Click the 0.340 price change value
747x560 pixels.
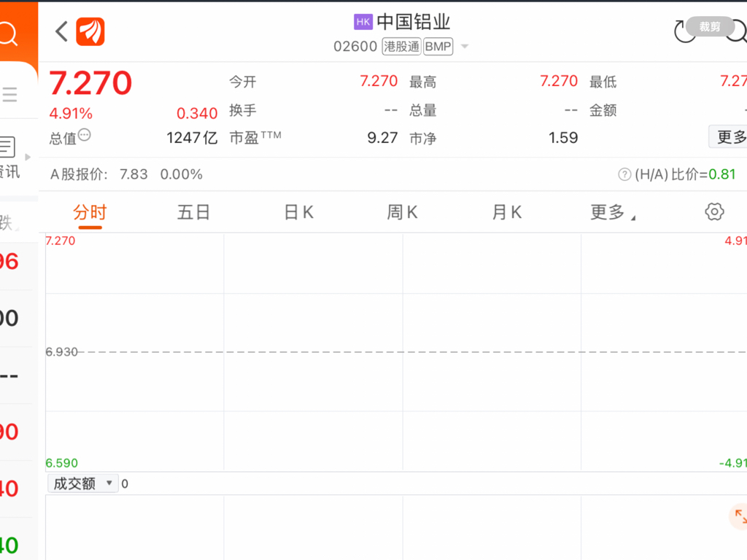[x=197, y=113]
